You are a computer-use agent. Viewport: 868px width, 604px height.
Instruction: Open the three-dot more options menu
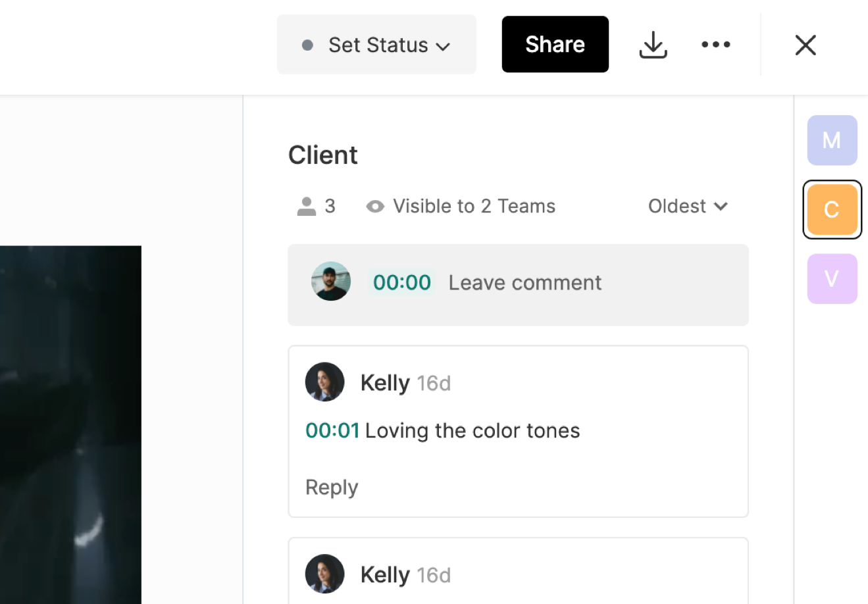(x=716, y=45)
